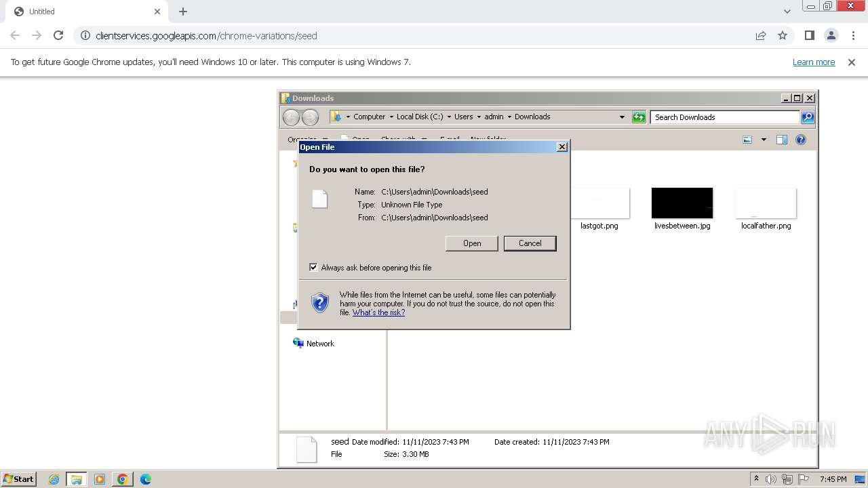Click the blank file icon in Open File dialog
The image size is (868, 488).
pyautogui.click(x=320, y=199)
